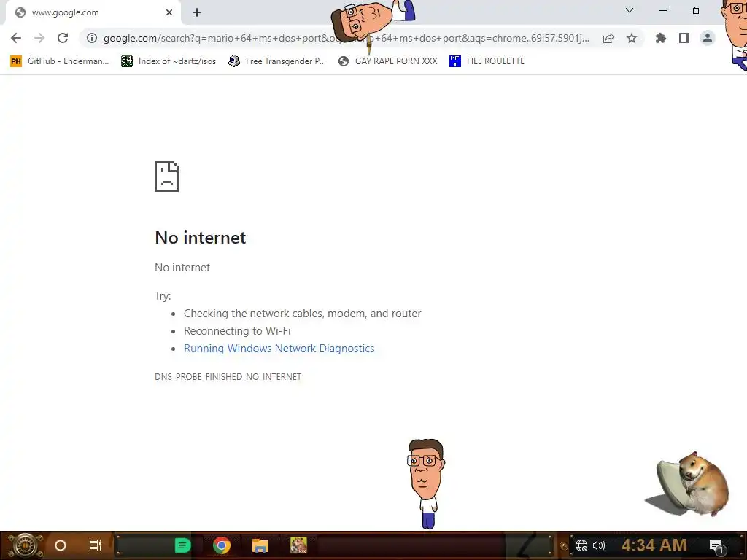The height and width of the screenshot is (560, 747).
Task: Switch to Google Chrome in the taskbar
Action: tap(222, 545)
